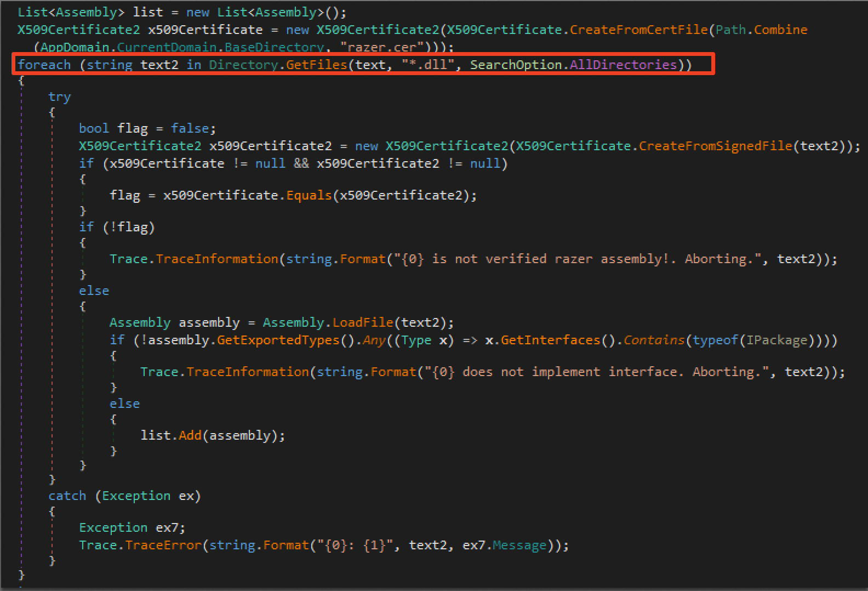Click the Message property of ex7
The image size is (868, 591).
point(519,545)
